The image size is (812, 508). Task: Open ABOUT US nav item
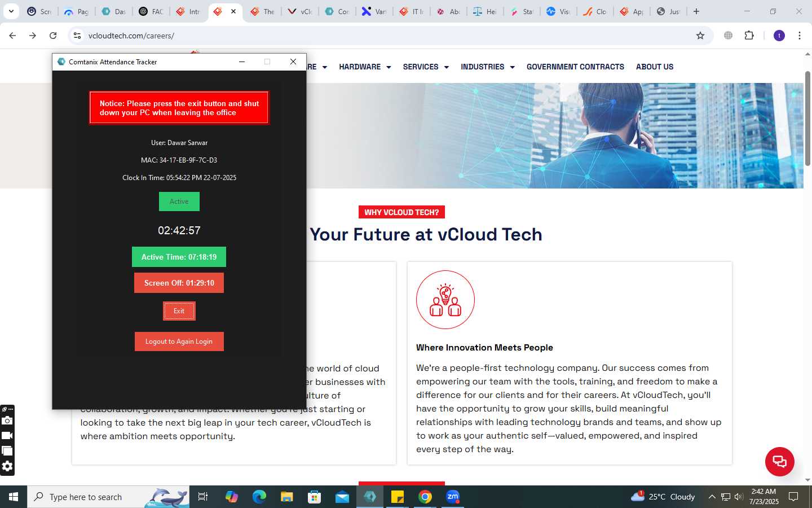coord(655,67)
